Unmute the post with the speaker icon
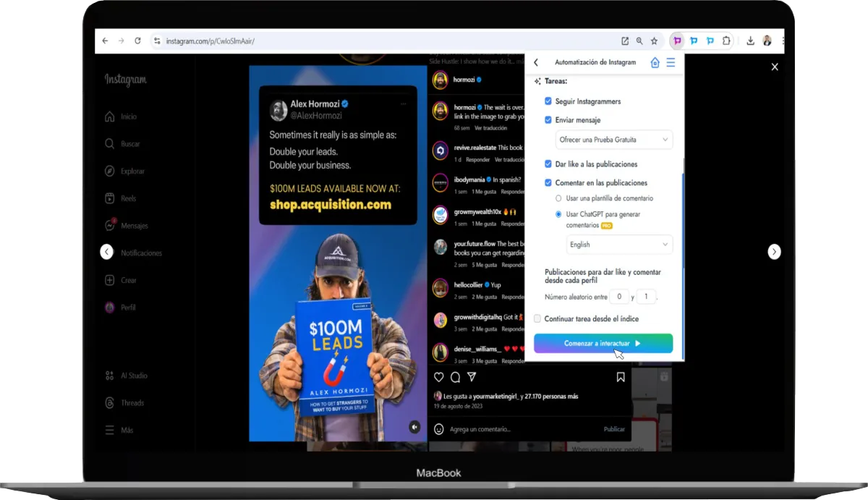This screenshot has width=868, height=500. tap(414, 427)
